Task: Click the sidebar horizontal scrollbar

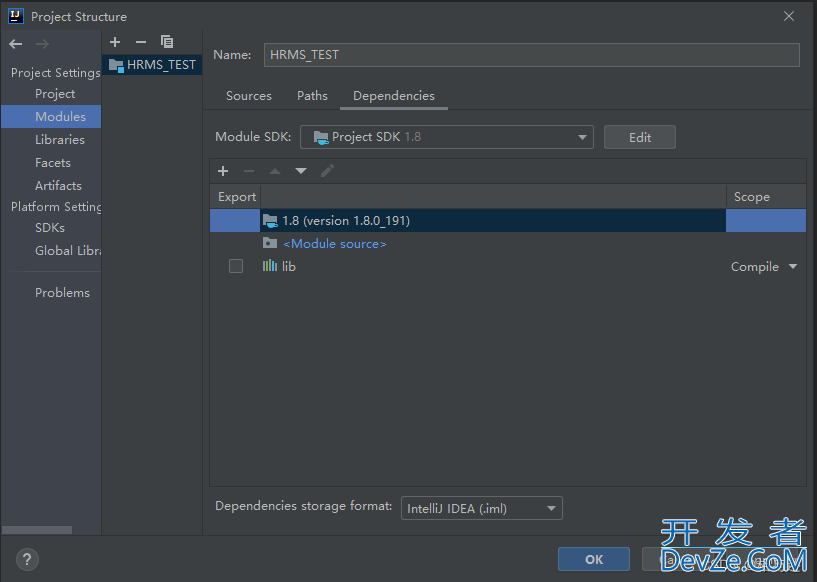Action: point(37,530)
